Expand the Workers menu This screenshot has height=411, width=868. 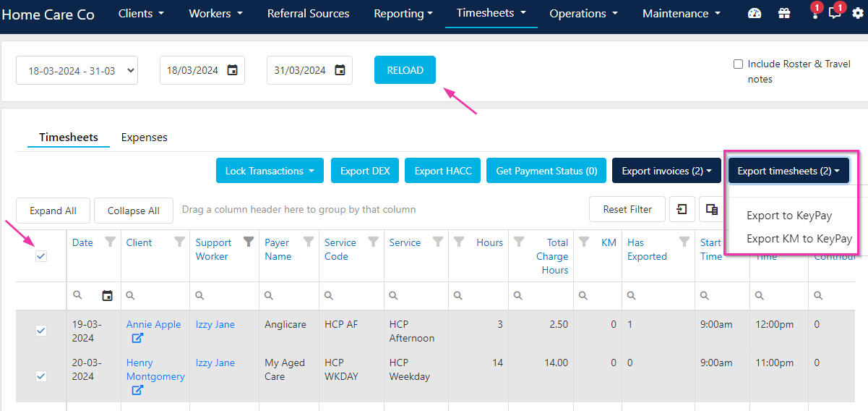[215, 13]
